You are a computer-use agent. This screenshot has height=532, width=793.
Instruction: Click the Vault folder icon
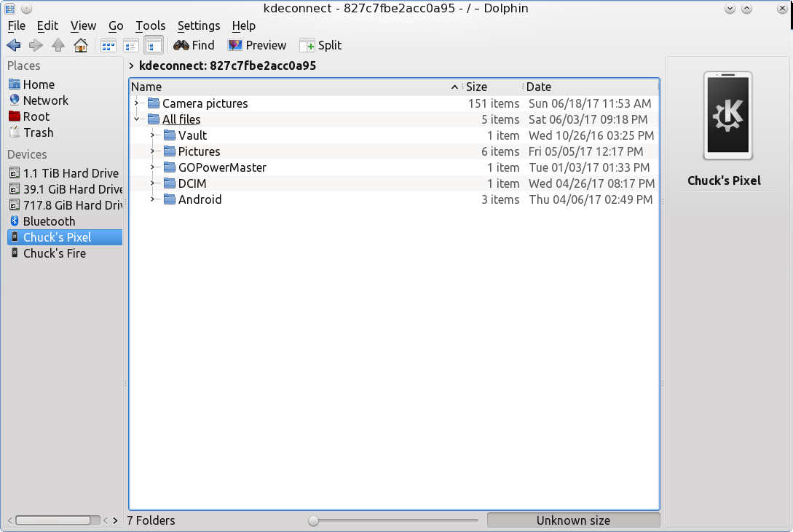[170, 135]
